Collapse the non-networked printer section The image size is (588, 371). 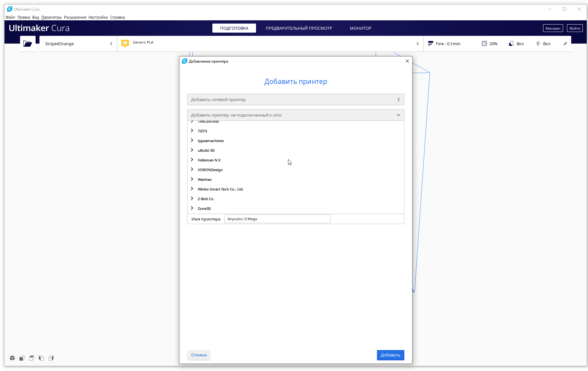(x=296, y=115)
